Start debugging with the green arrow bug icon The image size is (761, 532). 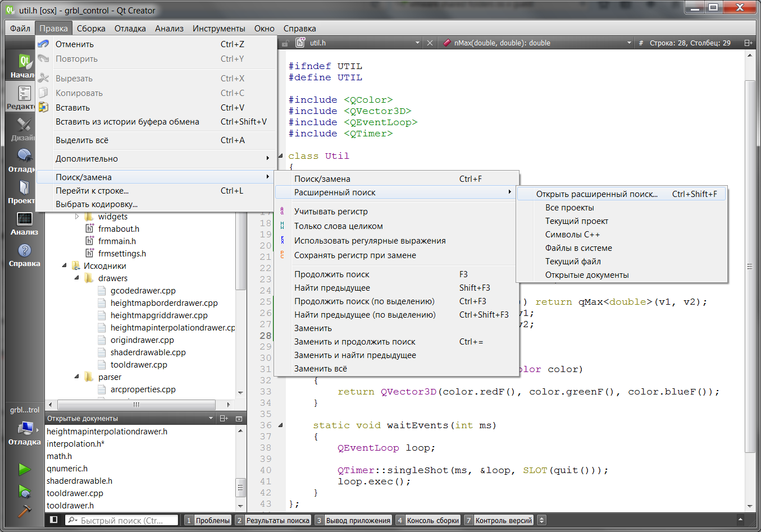point(24,492)
